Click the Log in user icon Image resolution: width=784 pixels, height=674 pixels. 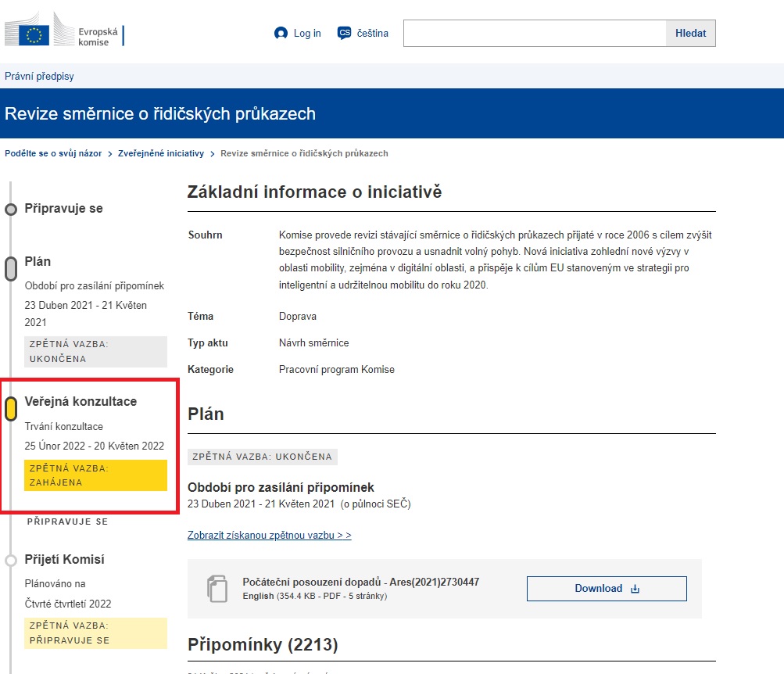[x=281, y=34]
